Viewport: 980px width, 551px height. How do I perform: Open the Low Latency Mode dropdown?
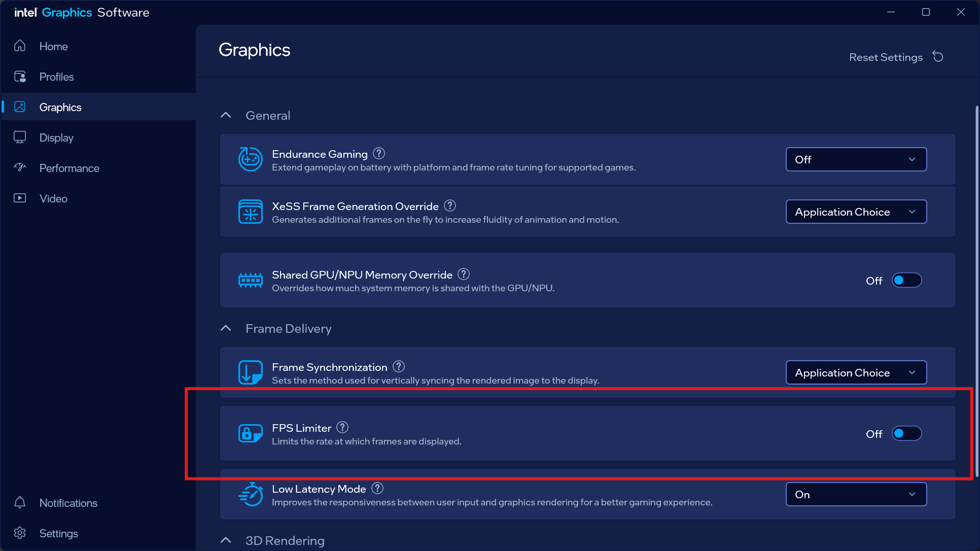tap(856, 494)
